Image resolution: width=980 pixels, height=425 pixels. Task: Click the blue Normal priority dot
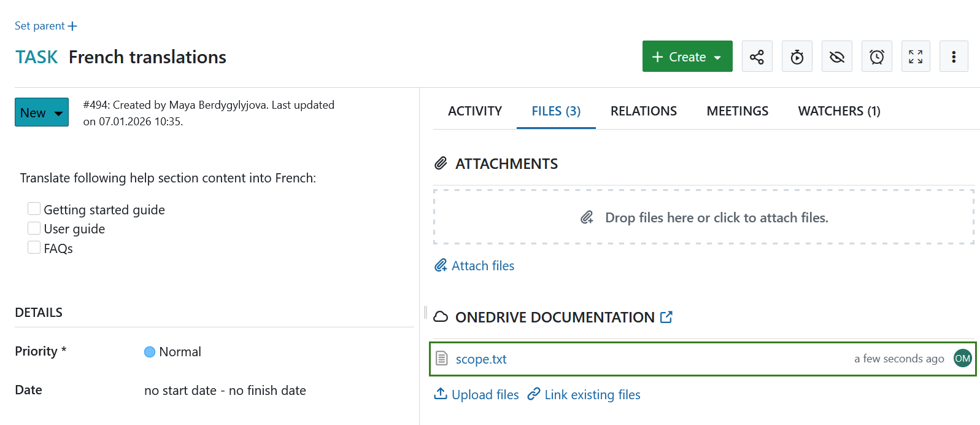point(150,352)
